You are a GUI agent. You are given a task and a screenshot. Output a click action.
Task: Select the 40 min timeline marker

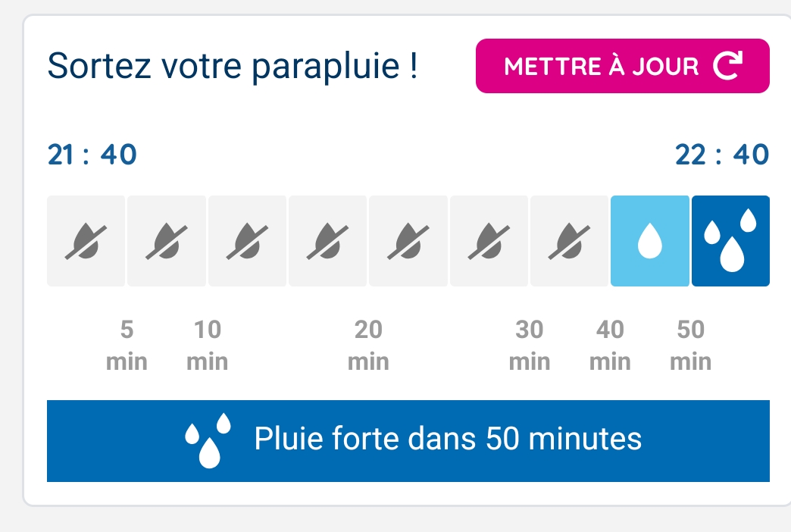pos(610,346)
